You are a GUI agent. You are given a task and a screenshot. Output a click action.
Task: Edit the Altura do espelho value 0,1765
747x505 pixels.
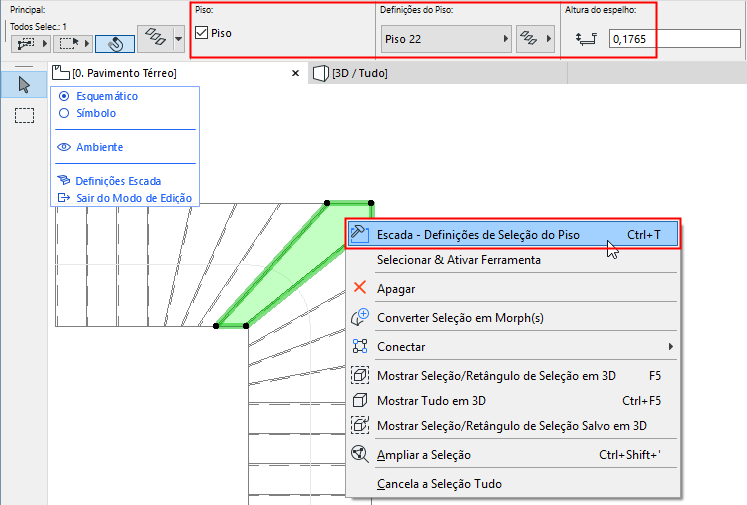point(674,39)
